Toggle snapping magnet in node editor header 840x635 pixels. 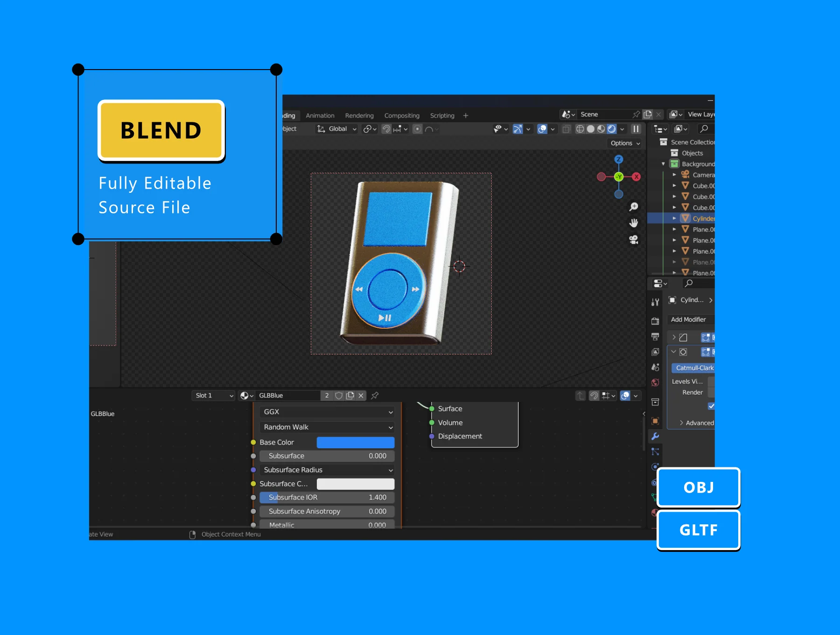pyautogui.click(x=594, y=395)
